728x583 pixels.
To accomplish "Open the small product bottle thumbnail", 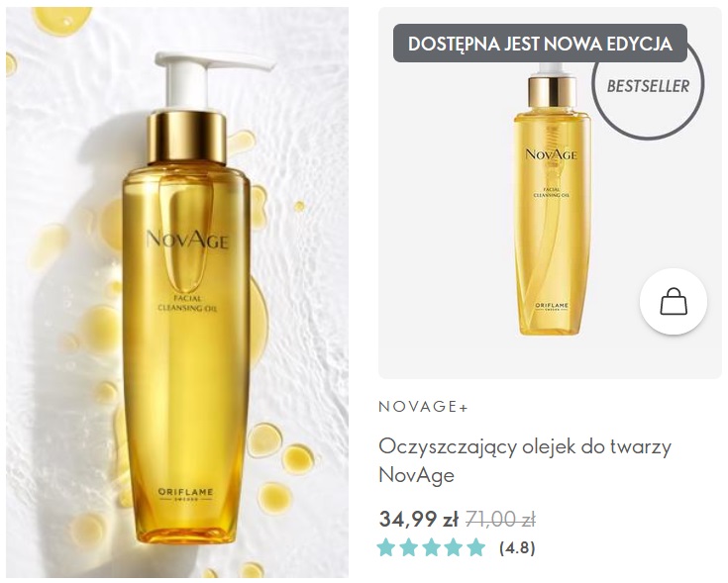I will (x=552, y=199).
